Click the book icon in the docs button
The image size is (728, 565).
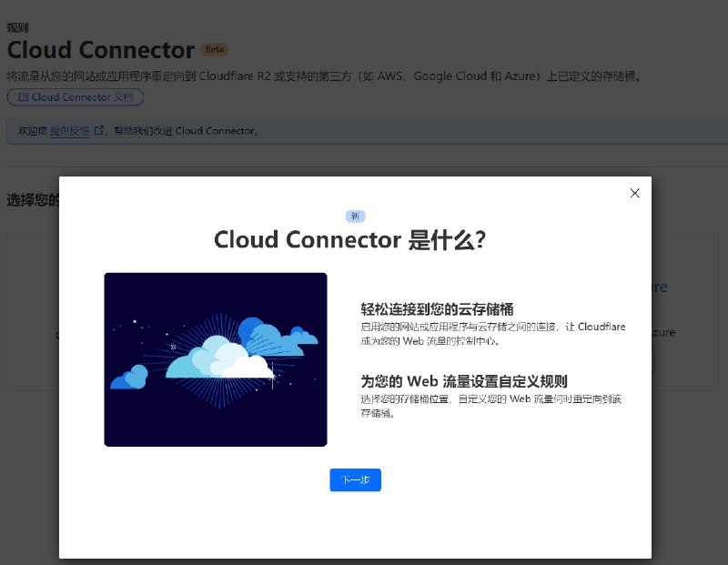point(24,97)
